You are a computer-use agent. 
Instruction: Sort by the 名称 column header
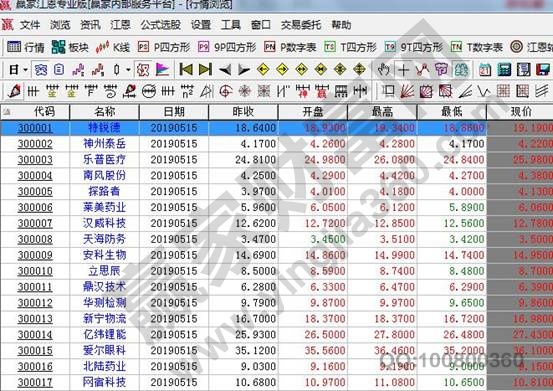(x=105, y=112)
